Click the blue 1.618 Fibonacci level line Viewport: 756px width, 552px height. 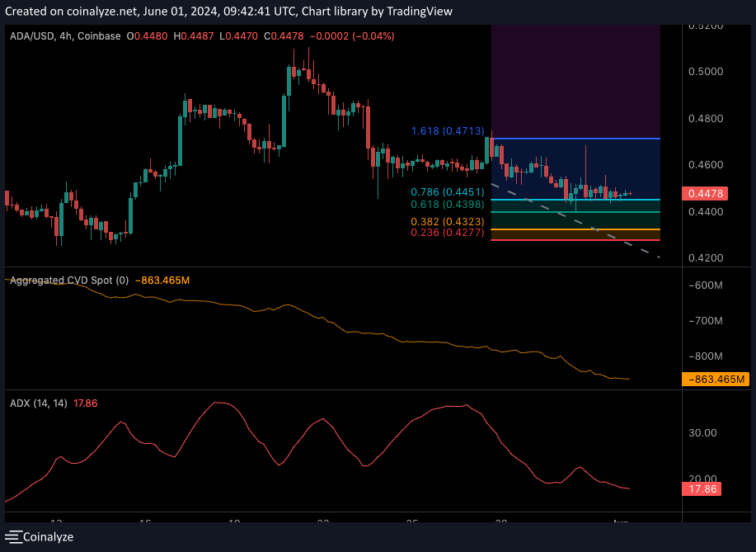pyautogui.click(x=575, y=139)
